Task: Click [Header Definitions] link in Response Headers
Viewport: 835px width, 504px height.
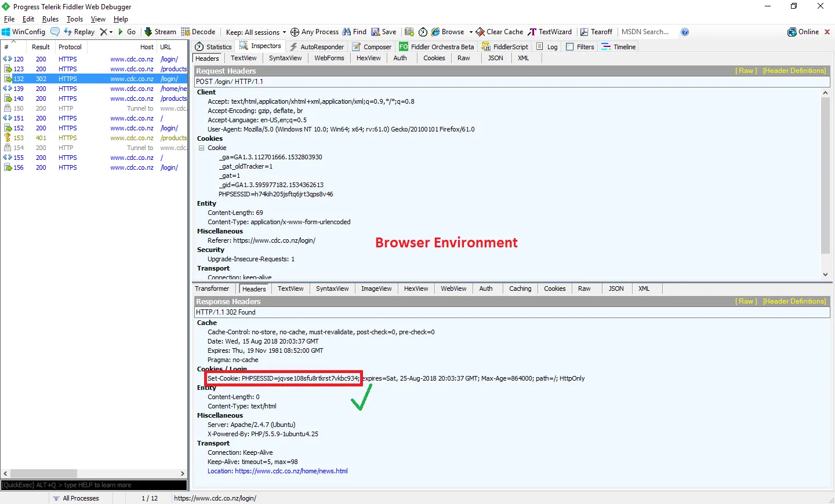Action: coord(794,301)
